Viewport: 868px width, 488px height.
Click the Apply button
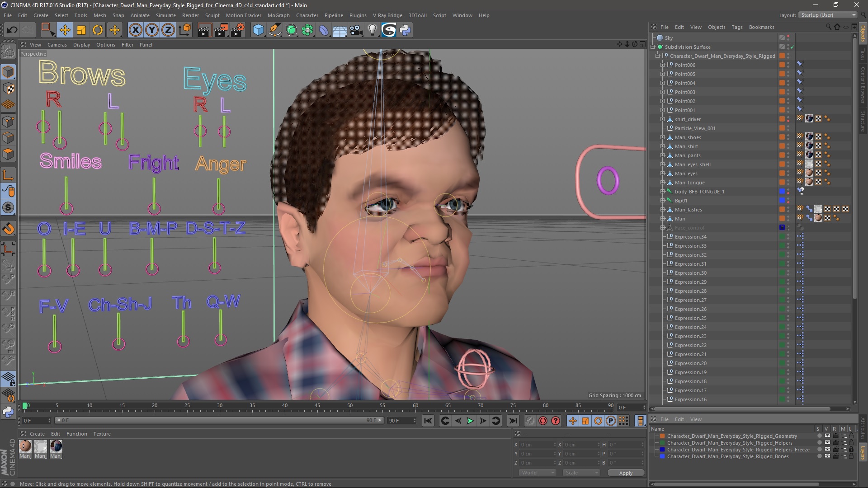pos(626,473)
